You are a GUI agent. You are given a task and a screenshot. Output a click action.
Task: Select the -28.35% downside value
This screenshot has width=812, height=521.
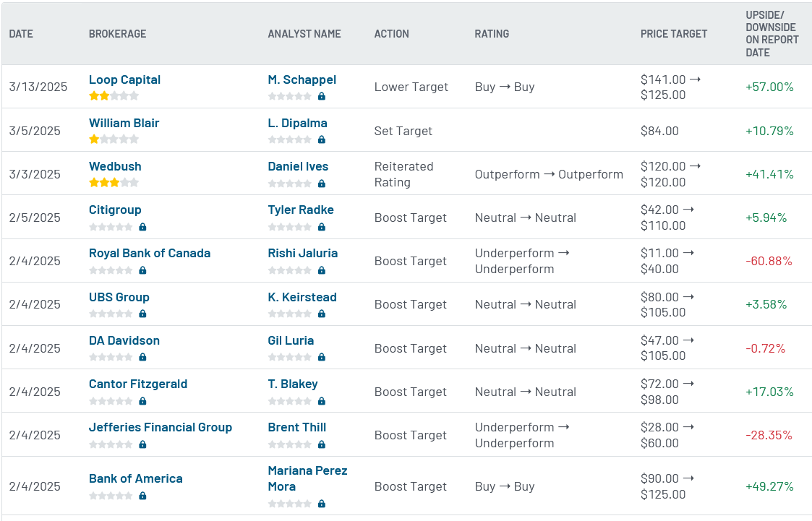point(769,435)
